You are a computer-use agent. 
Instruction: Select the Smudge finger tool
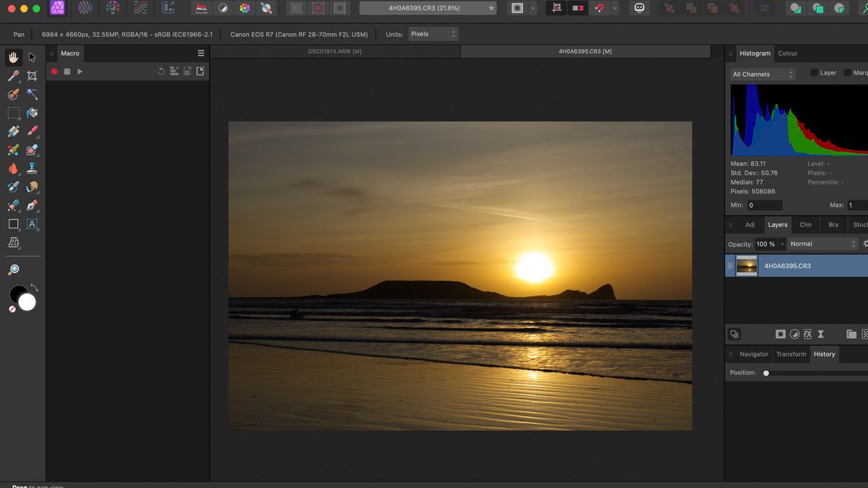[x=32, y=187]
